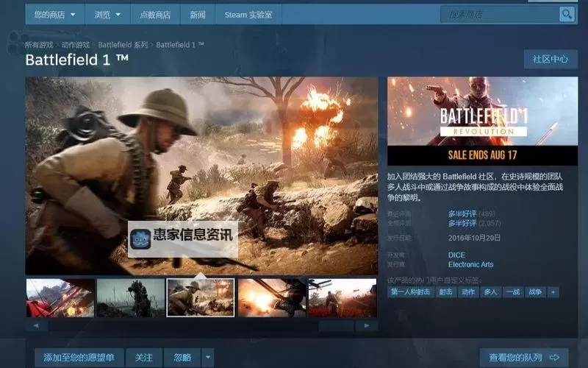Image resolution: width=588 pixels, height=368 pixels.
Task: Click the 动作 tag
Action: pyautogui.click(x=468, y=291)
